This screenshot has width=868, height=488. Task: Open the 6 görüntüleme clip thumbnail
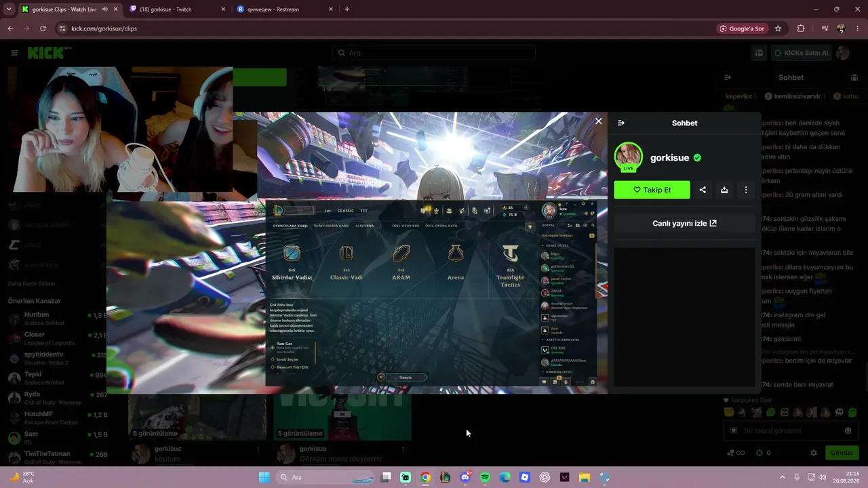pos(197,416)
